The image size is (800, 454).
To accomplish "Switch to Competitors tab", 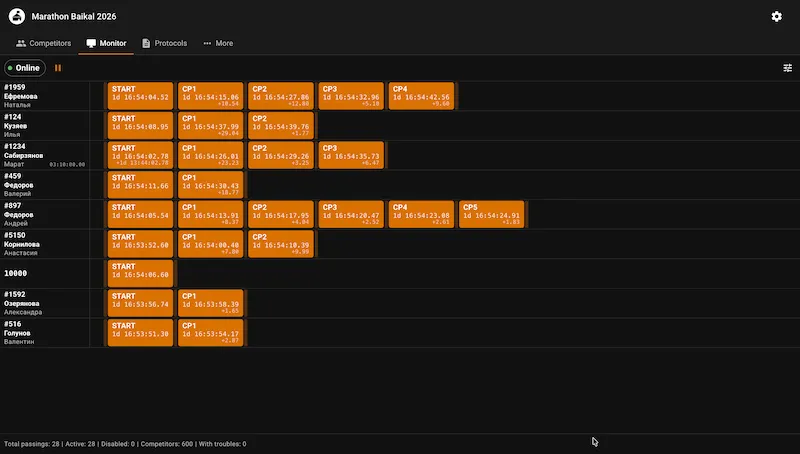I will pyautogui.click(x=43, y=43).
